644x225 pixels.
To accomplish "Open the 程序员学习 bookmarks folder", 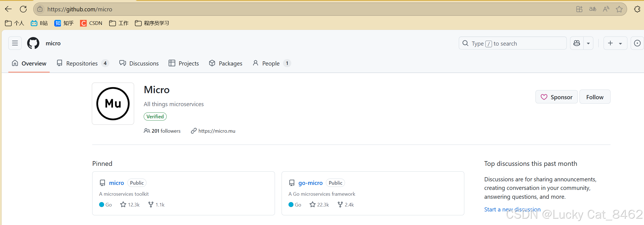I will pos(152,23).
